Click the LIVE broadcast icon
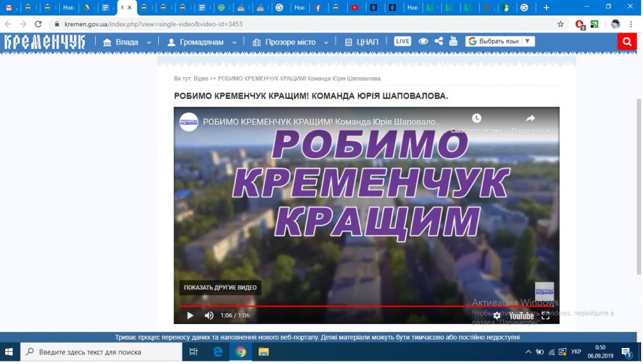The width and height of the screenshot is (643, 364). [x=403, y=41]
